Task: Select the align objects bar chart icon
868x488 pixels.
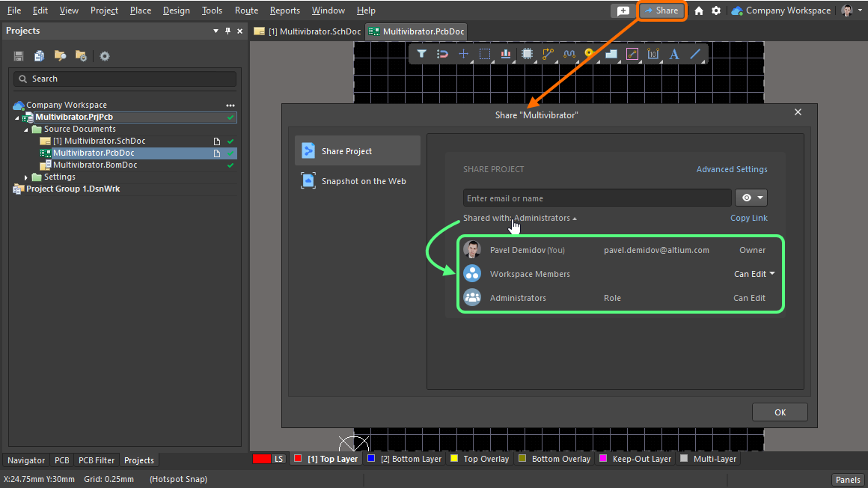Action: click(506, 54)
